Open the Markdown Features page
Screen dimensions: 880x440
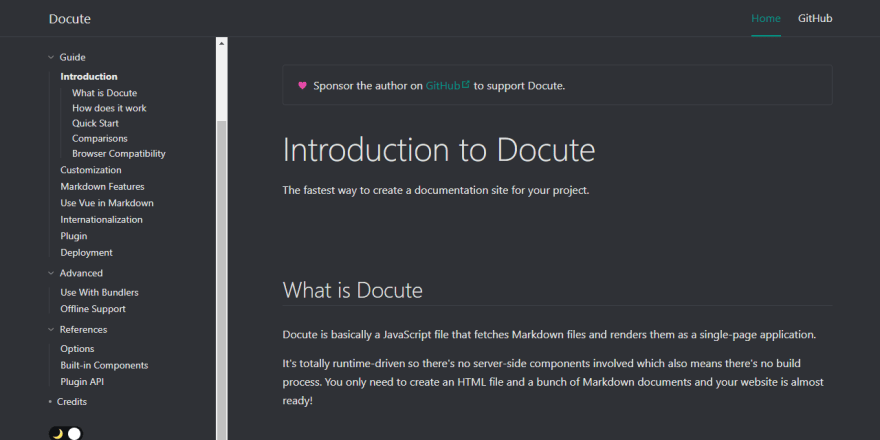pos(103,187)
